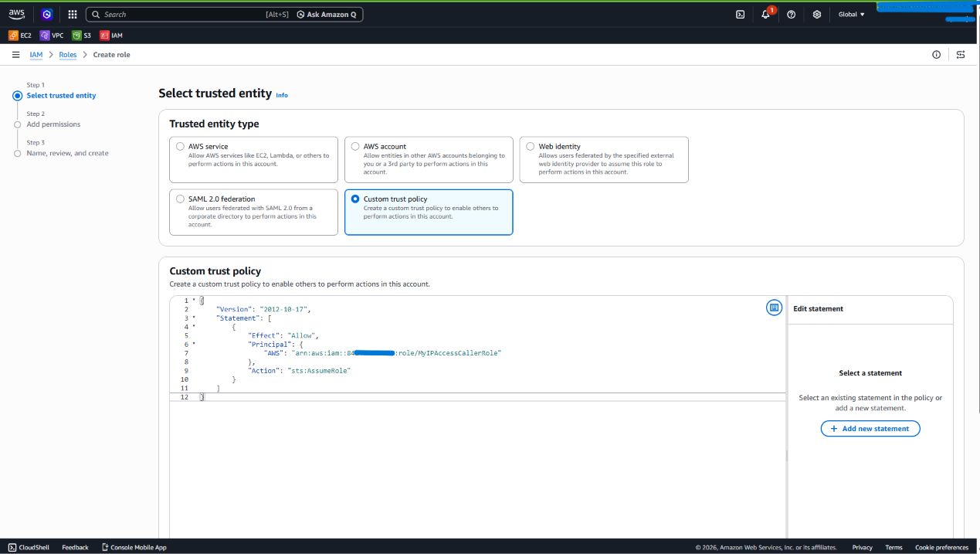This screenshot has height=554, width=980.
Task: Launch CloudShell from top bar icon
Action: [740, 14]
